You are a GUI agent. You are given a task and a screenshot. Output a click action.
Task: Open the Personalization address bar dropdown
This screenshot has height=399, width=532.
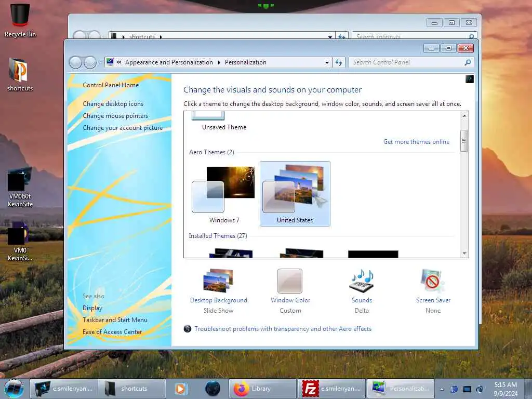click(x=327, y=62)
